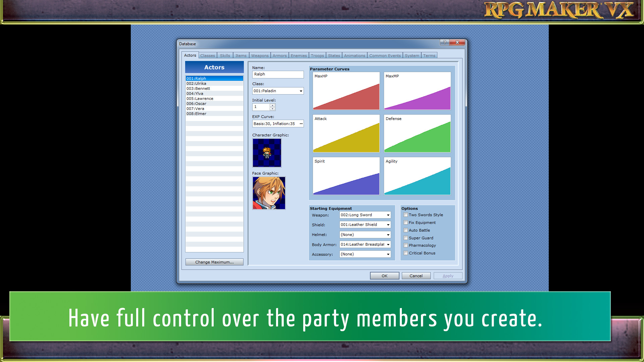Enable Two Swords Style option
This screenshot has width=644, height=362.
tap(405, 215)
